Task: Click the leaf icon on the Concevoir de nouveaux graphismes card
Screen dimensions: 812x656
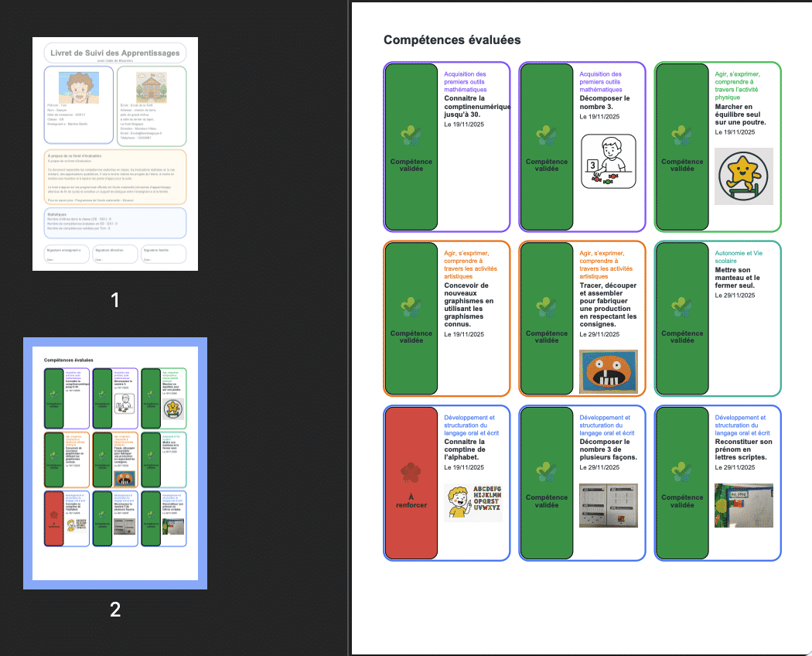Action: [411, 307]
